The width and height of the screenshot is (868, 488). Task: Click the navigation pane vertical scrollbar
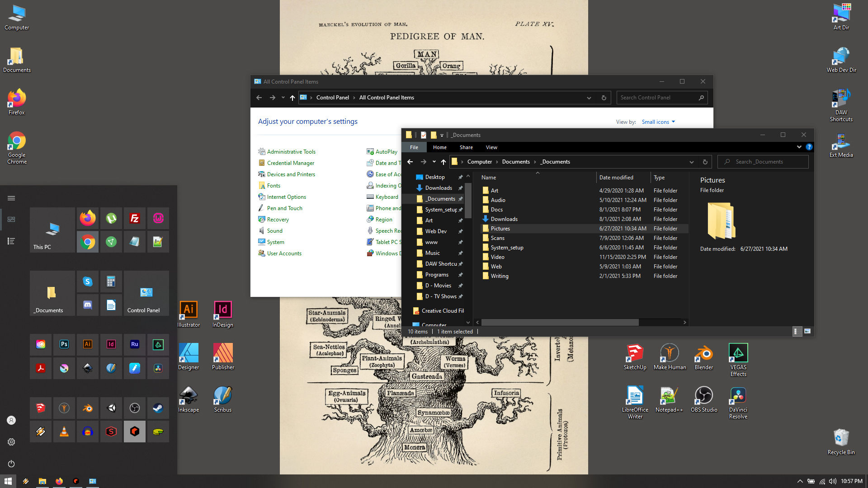[x=468, y=201]
